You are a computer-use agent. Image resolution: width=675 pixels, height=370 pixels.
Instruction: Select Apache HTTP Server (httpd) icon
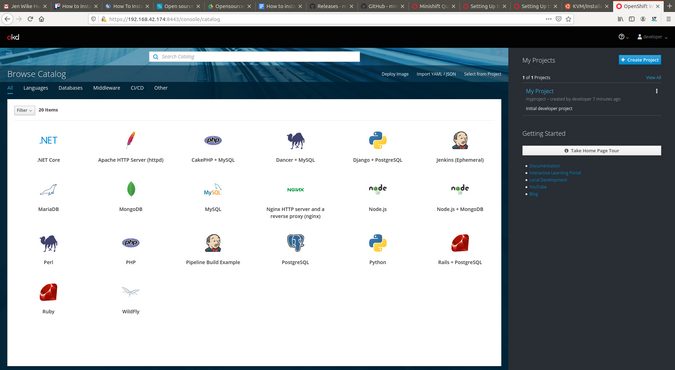point(130,140)
